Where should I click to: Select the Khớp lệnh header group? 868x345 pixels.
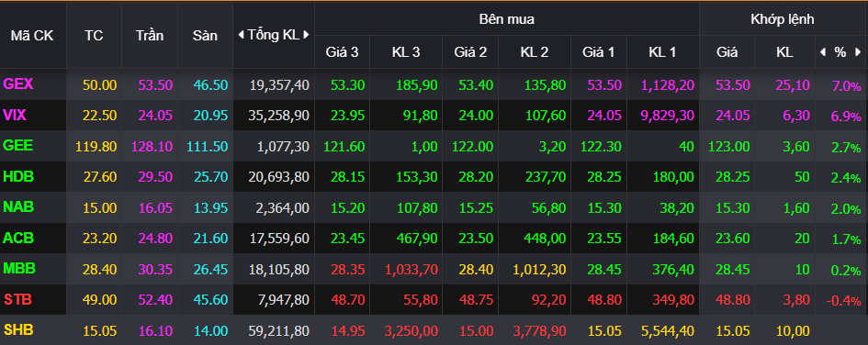pos(783,19)
